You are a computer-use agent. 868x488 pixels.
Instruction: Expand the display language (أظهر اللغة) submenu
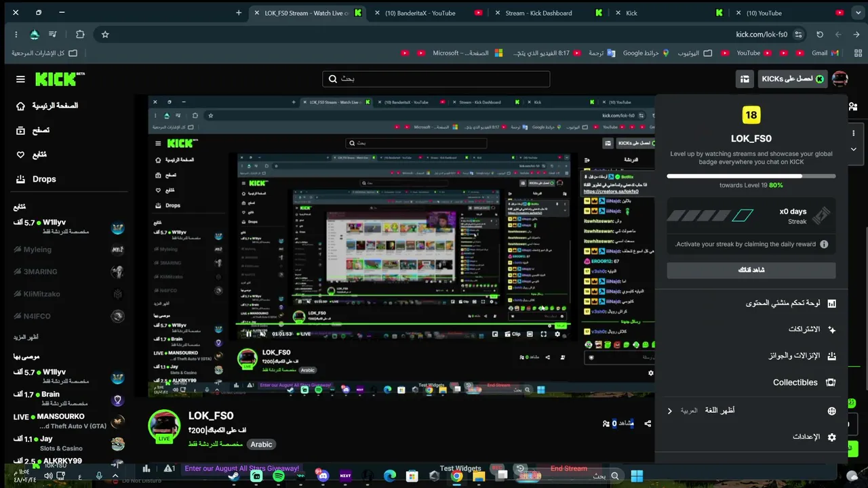[x=751, y=411]
